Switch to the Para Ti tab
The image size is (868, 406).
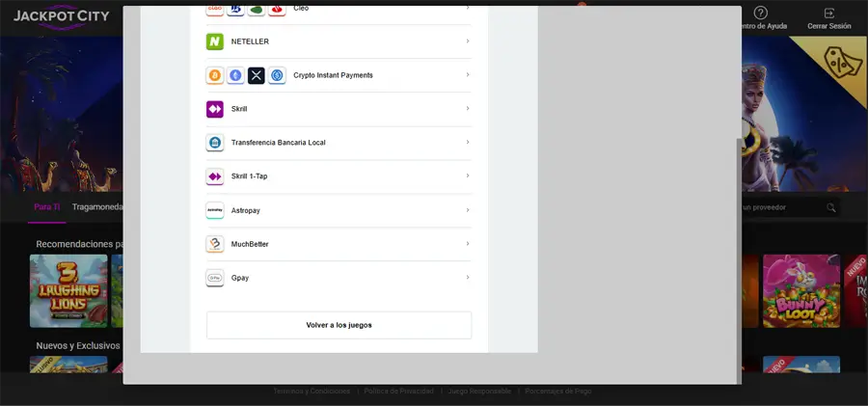click(46, 207)
